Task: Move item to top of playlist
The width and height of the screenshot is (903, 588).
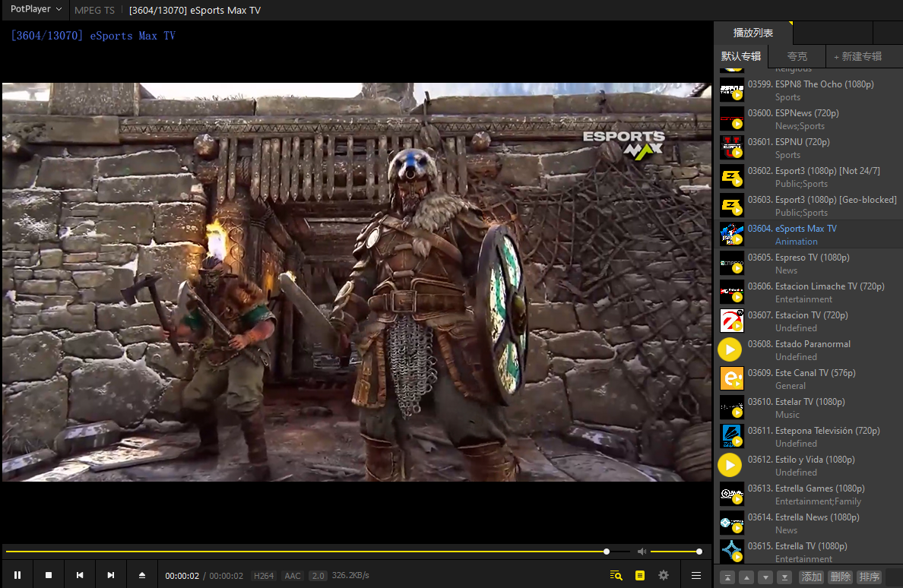Action: 727,577
